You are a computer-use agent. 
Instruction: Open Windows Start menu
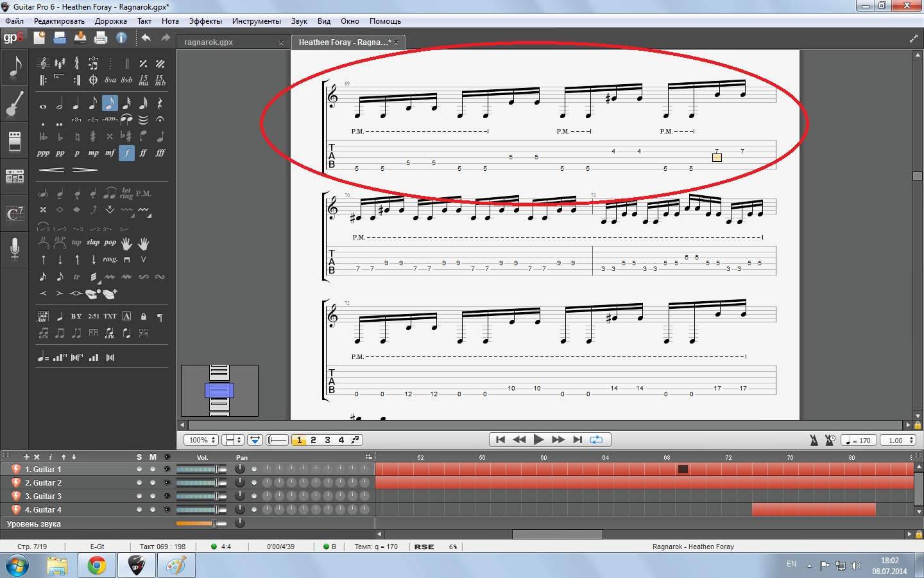click(x=17, y=566)
